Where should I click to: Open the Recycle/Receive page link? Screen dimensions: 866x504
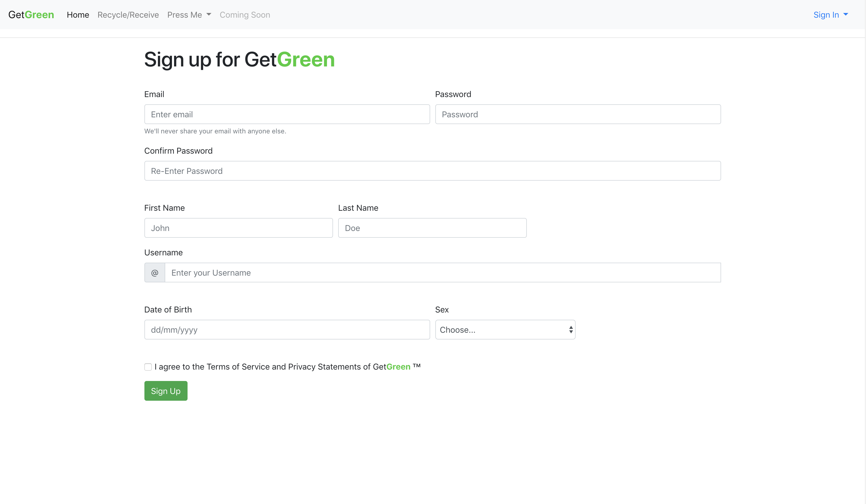pyautogui.click(x=128, y=15)
